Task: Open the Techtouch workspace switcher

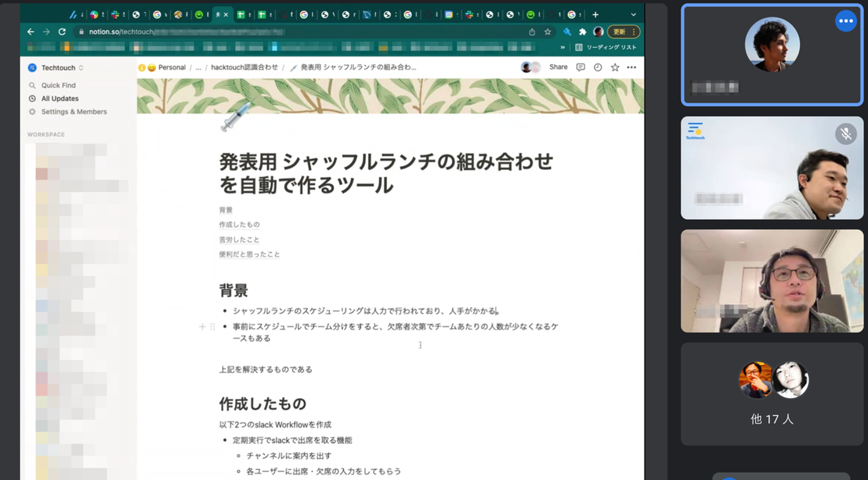Action: pos(56,67)
